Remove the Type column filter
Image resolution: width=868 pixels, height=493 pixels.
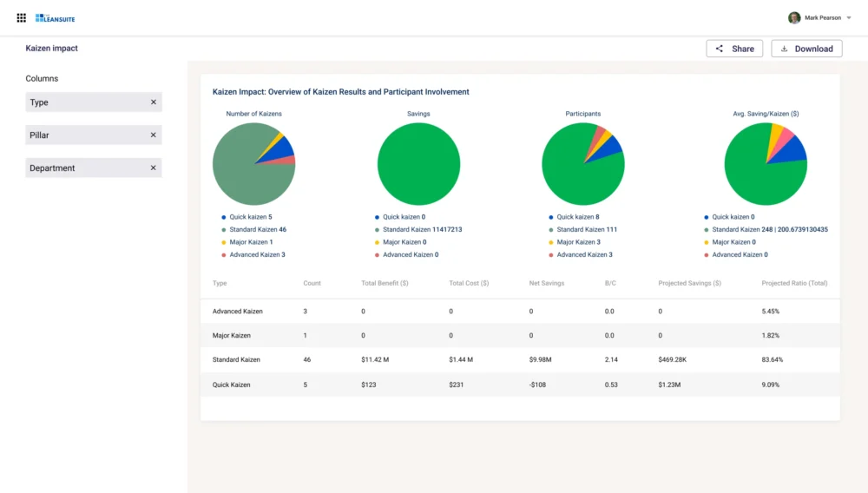154,102
